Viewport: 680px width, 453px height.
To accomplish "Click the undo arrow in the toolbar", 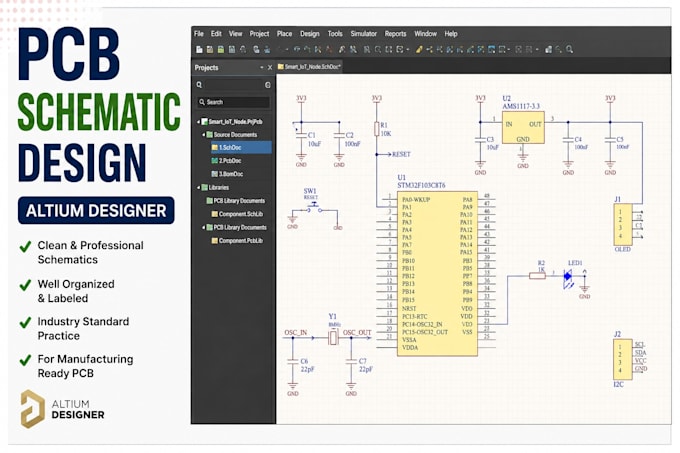I will [297, 49].
